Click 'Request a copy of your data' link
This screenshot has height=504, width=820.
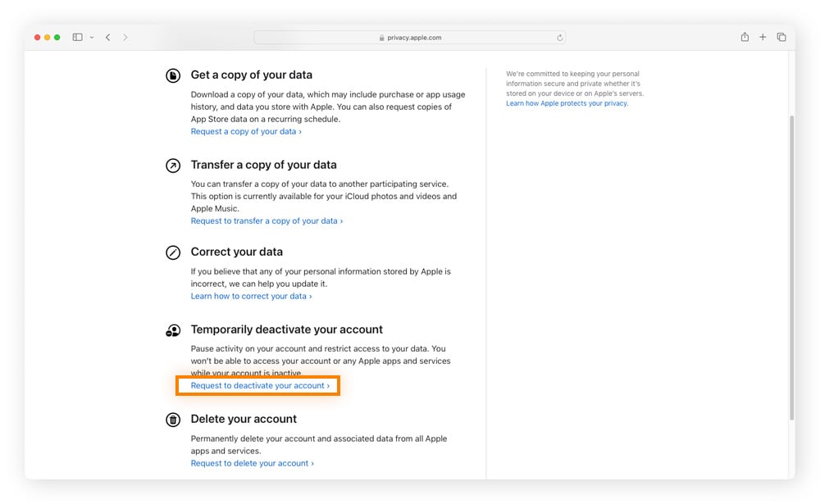coord(245,131)
